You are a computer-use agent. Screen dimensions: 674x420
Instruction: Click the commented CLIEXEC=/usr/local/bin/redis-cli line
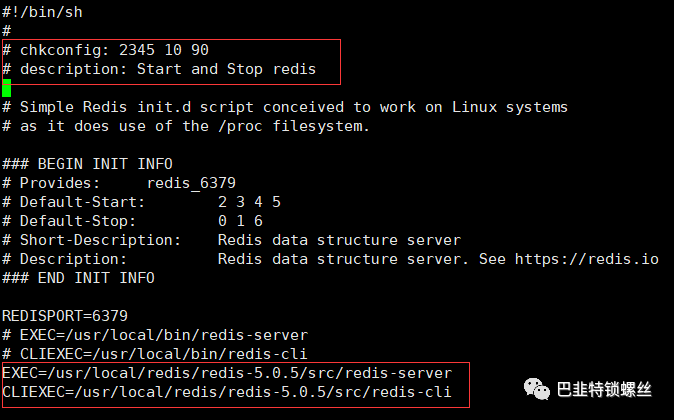155,354
